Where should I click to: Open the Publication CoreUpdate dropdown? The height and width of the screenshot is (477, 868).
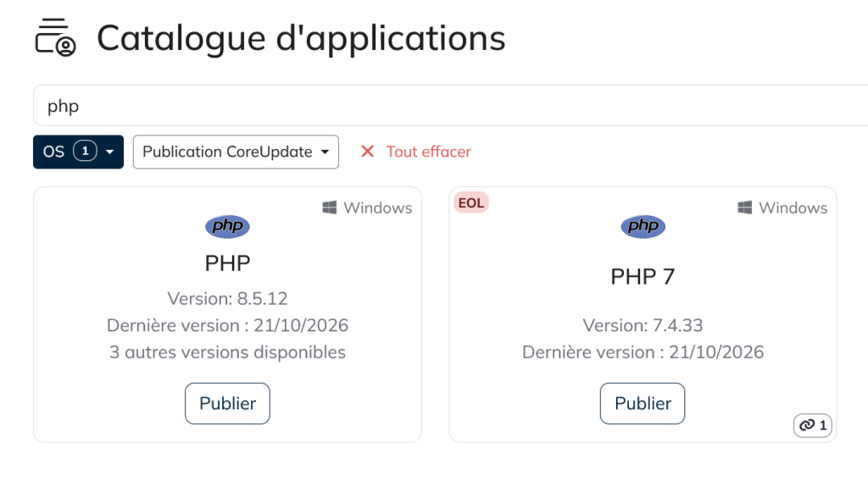tap(236, 152)
